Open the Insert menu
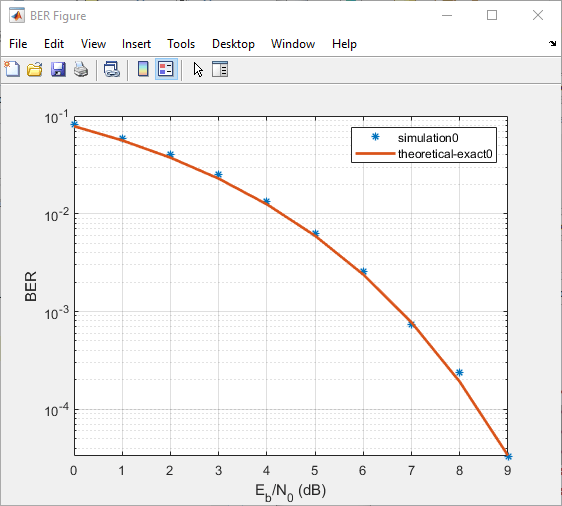 (136, 44)
